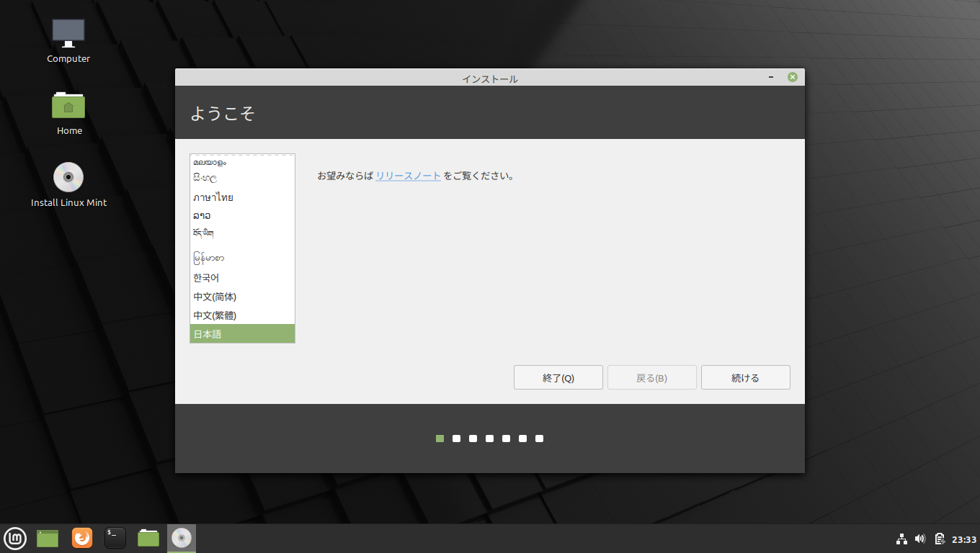The height and width of the screenshot is (553, 980).
Task: Open the network tray icon
Action: pos(901,539)
